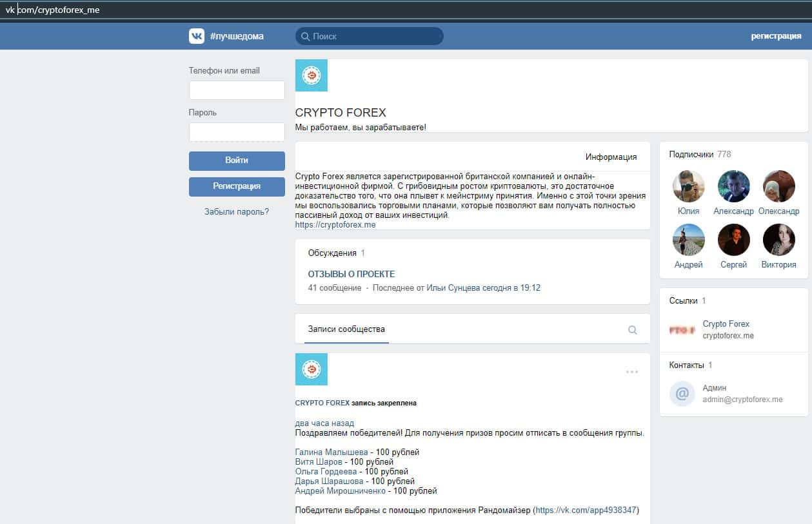Screen dimensions: 812x524
Task: Open the Подписчики 778 list
Action: coord(700,154)
